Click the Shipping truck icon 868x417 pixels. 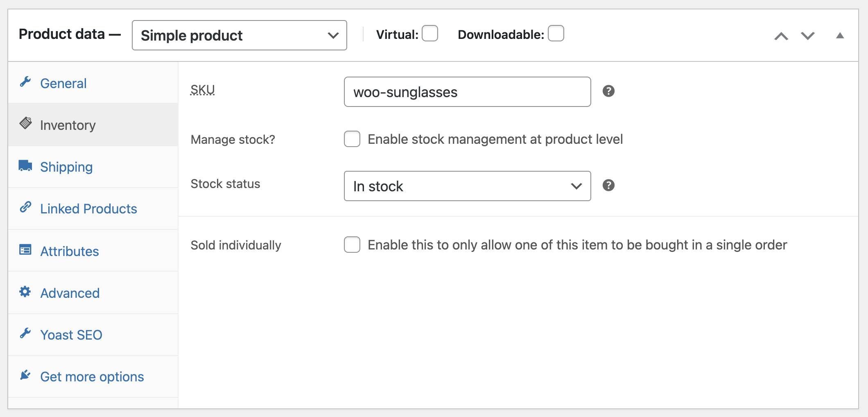[x=25, y=165]
